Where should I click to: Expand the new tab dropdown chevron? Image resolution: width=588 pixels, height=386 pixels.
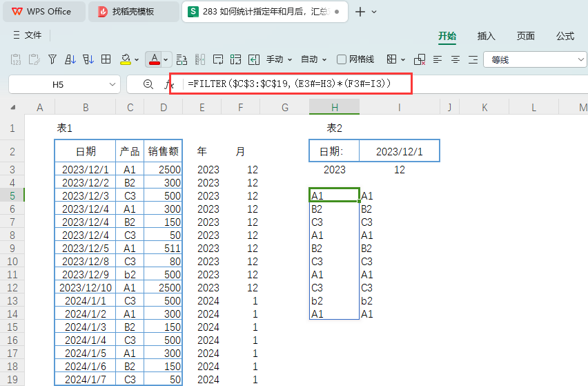[x=374, y=12]
